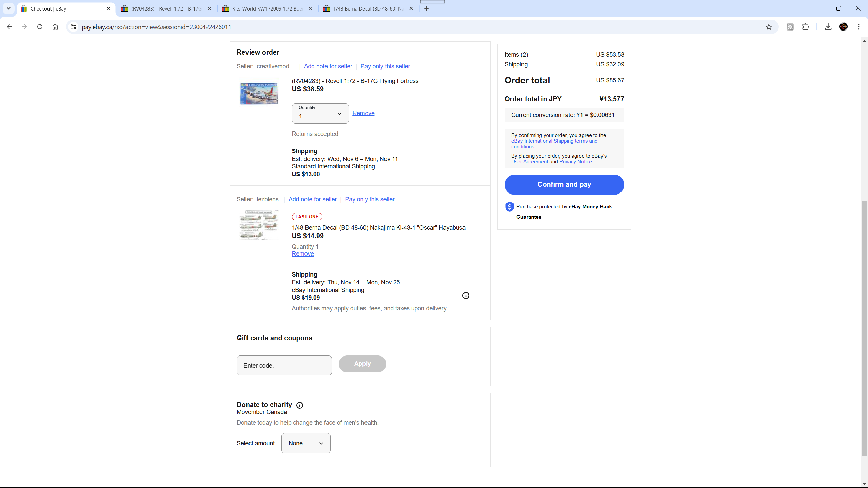Click the Enter code coupon field
Screen dimensions: 868x488
pyautogui.click(x=284, y=365)
